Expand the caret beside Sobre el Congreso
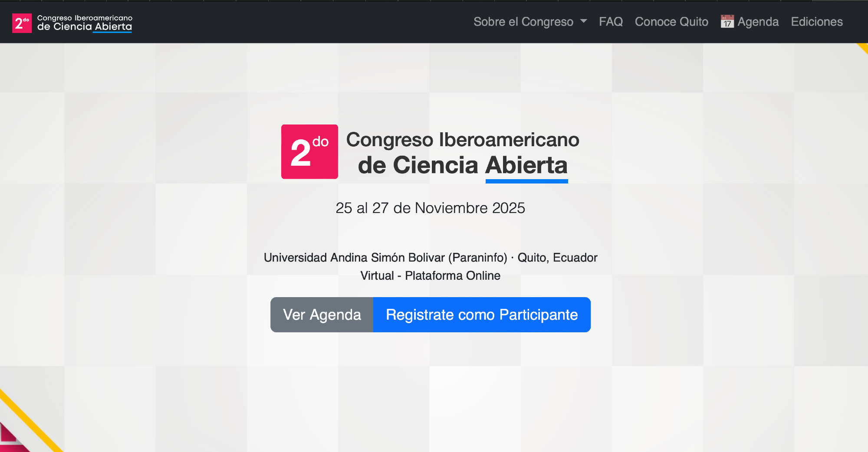The width and height of the screenshot is (868, 452). point(584,21)
